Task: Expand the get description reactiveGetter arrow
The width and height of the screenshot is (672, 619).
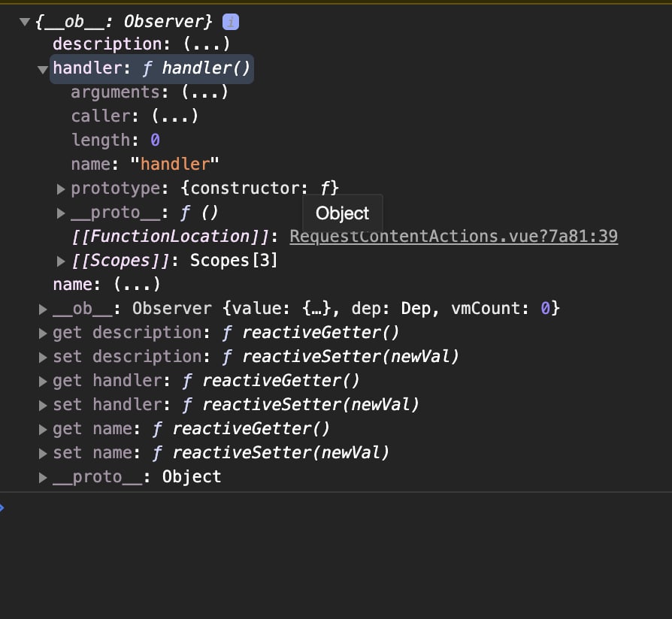Action: 43,333
